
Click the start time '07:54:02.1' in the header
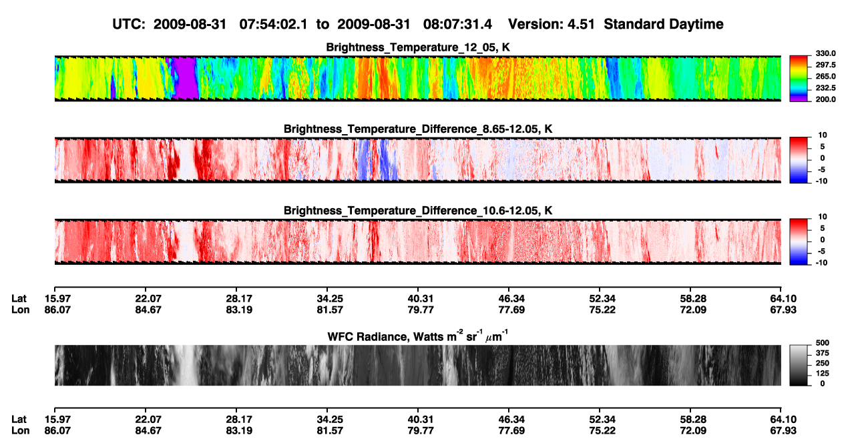click(x=273, y=24)
